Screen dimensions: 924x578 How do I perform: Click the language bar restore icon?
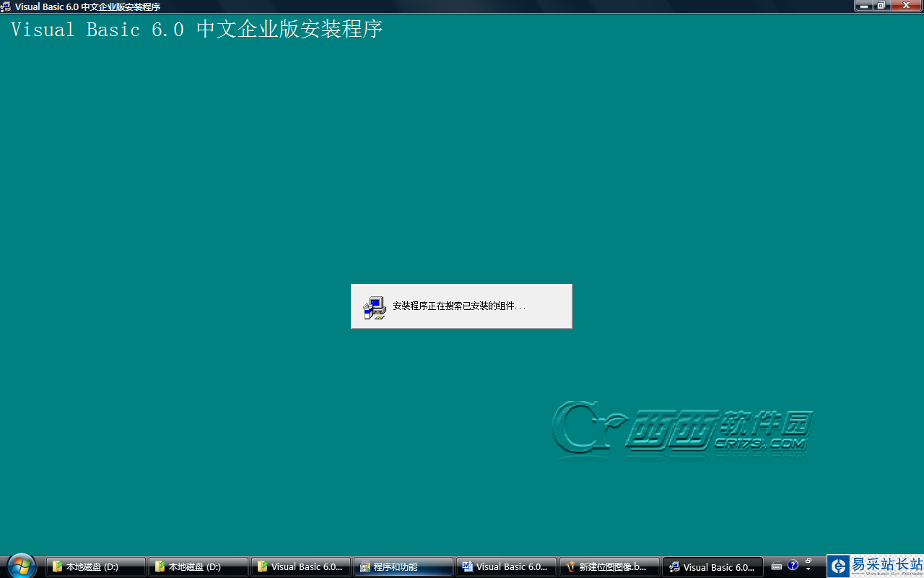pos(808,561)
